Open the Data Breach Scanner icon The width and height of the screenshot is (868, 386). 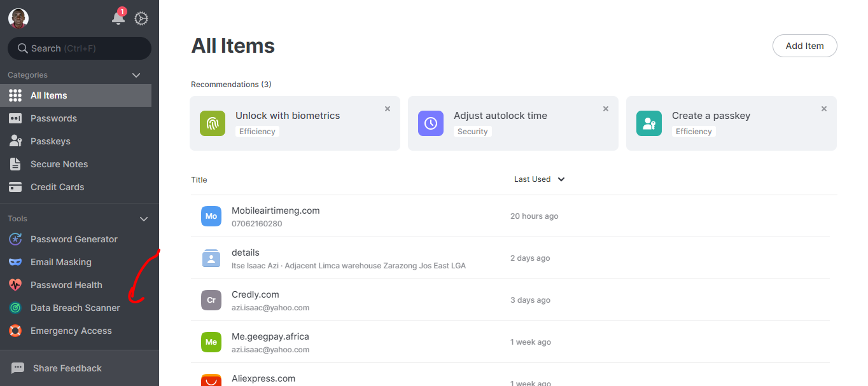point(15,308)
